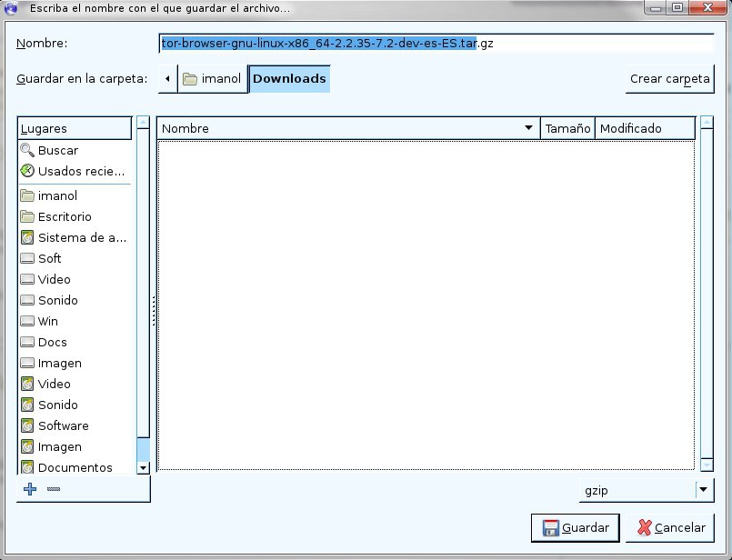Select the first Imagen drive entry
Image resolution: width=732 pixels, height=560 pixels.
[x=75, y=363]
